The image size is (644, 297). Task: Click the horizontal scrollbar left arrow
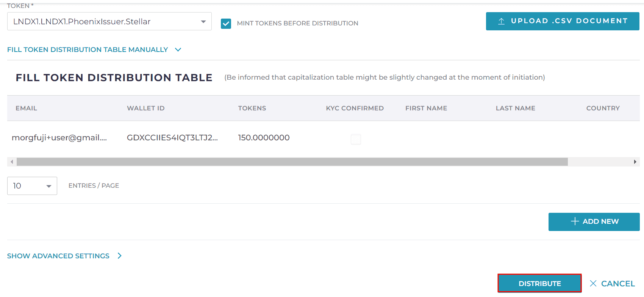click(x=12, y=162)
